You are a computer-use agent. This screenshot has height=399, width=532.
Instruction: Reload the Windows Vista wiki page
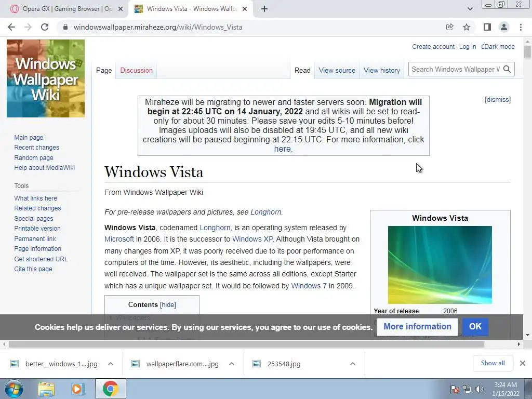click(x=45, y=27)
